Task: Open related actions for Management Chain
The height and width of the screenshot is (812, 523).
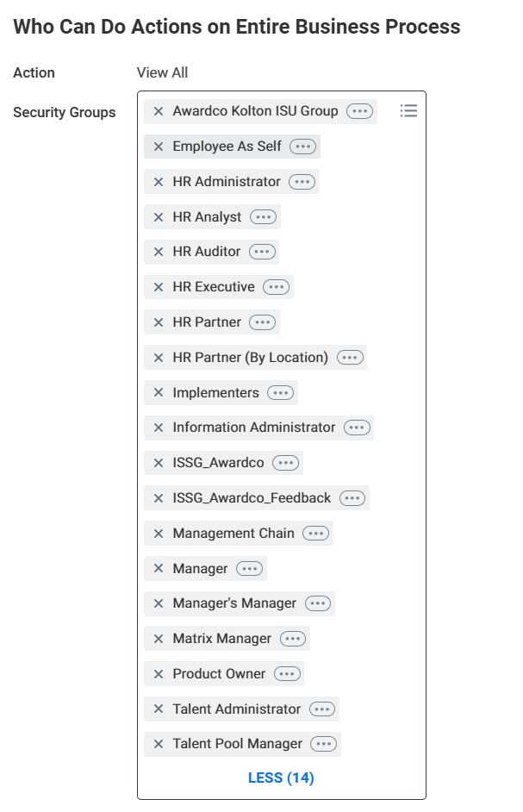Action: 316,534
